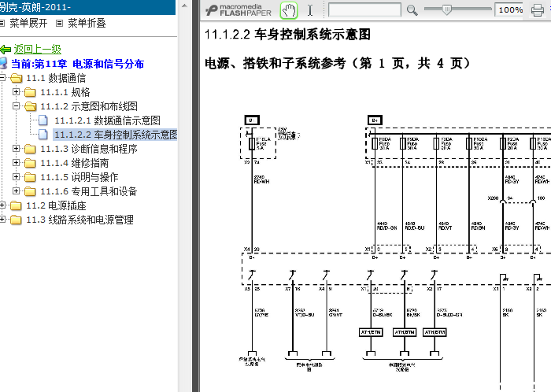Select the 11.1 数据通信 tree label
The width and height of the screenshot is (551, 392).
point(56,78)
